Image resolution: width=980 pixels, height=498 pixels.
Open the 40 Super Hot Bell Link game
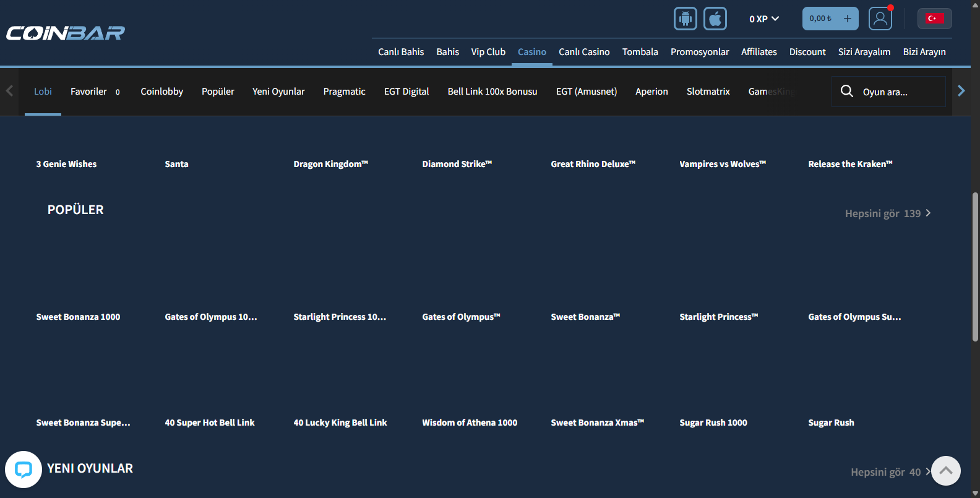(x=210, y=423)
